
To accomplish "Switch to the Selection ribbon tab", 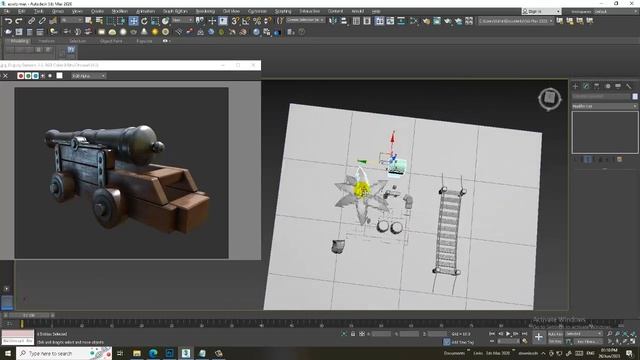I will [x=77, y=41].
